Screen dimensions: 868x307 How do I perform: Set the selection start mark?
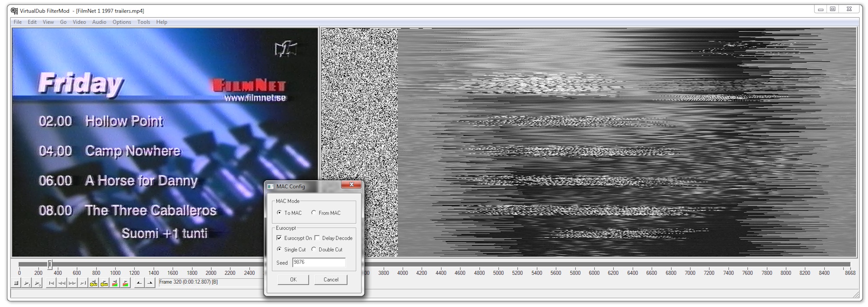coord(139,283)
